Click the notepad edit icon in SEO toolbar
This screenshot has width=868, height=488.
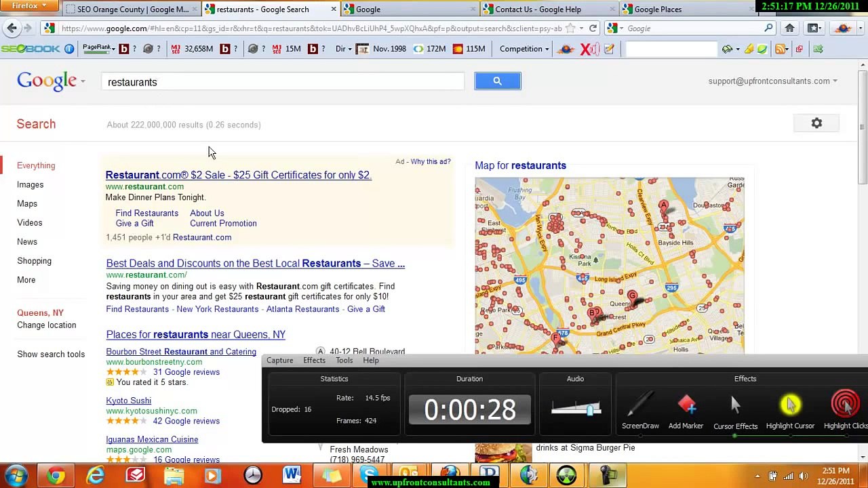pyautogui.click(x=609, y=49)
